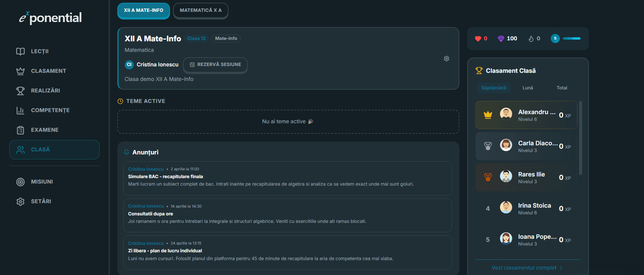644x275 pixels.
Task: Click the leaderboard scrollbar
Action: (x=580, y=138)
